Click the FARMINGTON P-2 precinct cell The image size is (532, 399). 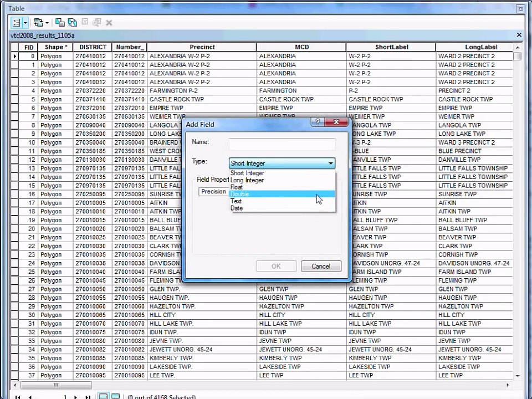click(x=202, y=90)
